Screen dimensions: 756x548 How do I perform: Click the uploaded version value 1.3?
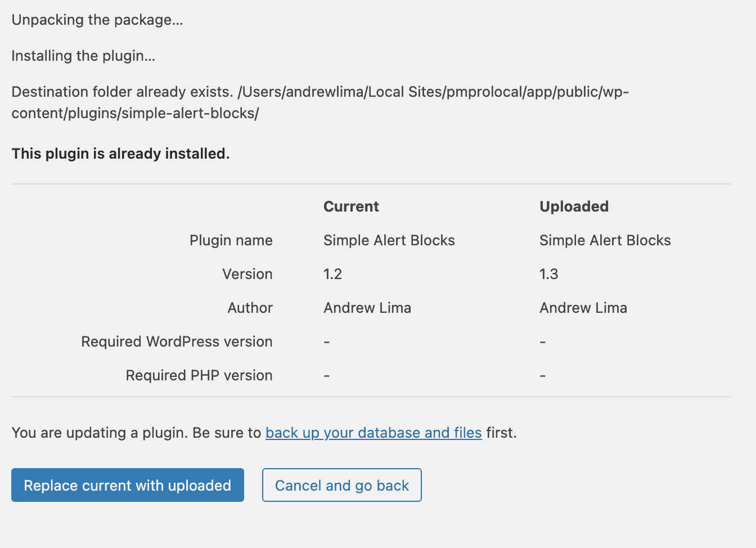(548, 274)
